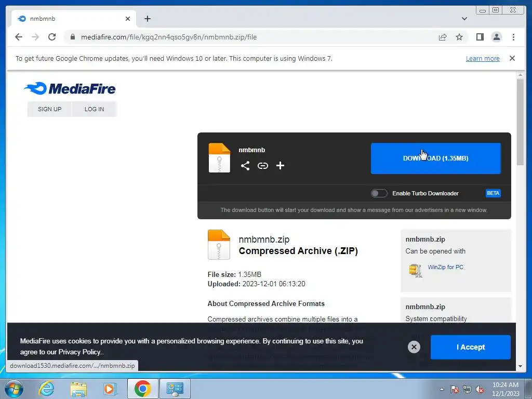Click the control panel taskbar app icon
Image resolution: width=532 pixels, height=399 pixels.
tap(175, 389)
